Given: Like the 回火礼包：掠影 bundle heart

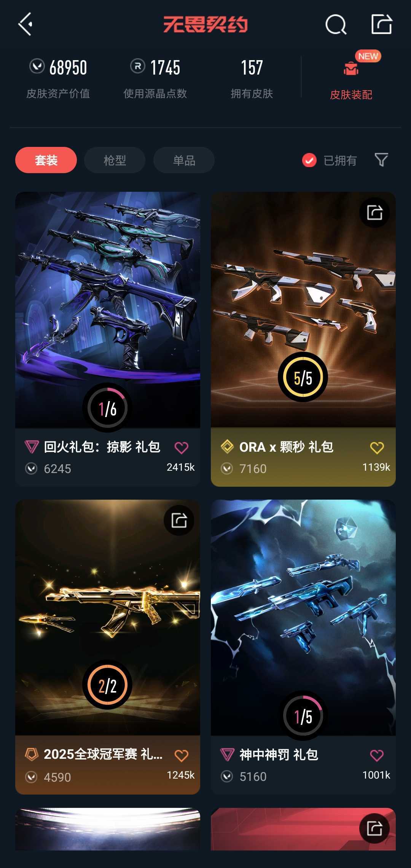Looking at the screenshot, I should point(181,448).
